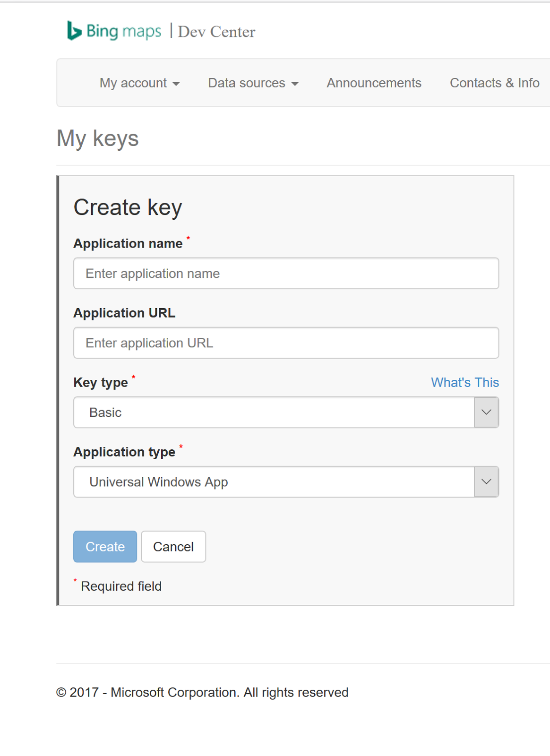Screen dimensions: 550x756
Task: Click the Create key form title
Action: 128,207
